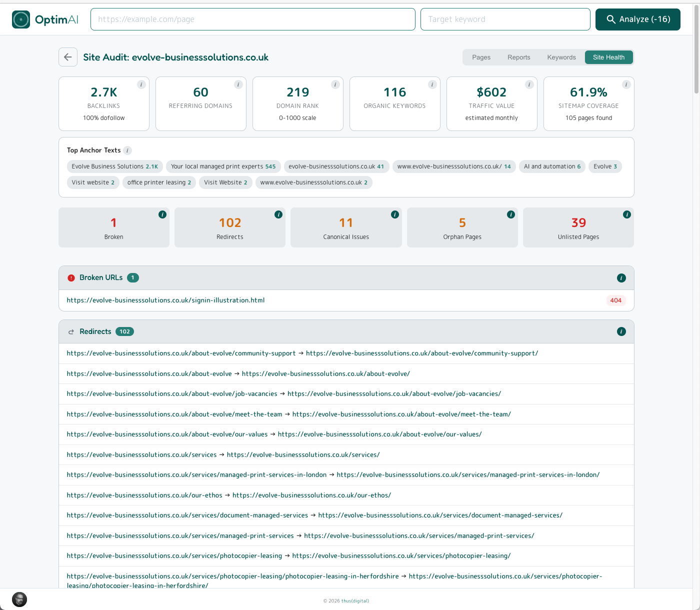
Task: Go back using the arrow button
Action: pos(68,57)
